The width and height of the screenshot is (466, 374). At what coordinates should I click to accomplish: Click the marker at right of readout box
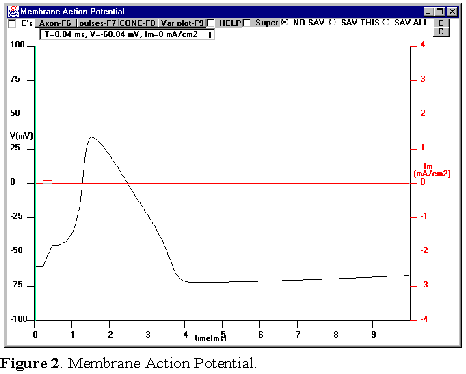[210, 35]
